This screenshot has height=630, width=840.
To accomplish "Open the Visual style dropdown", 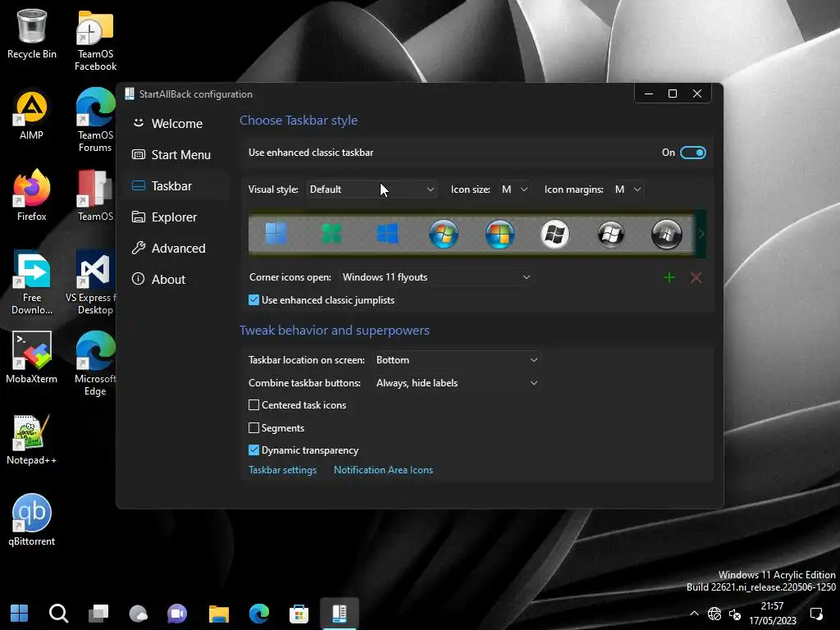I will pos(372,189).
